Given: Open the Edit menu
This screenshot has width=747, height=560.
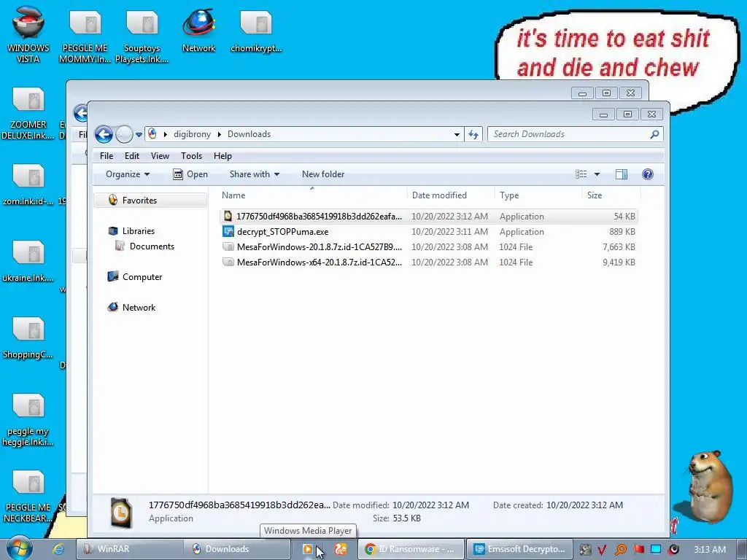Looking at the screenshot, I should 132,156.
